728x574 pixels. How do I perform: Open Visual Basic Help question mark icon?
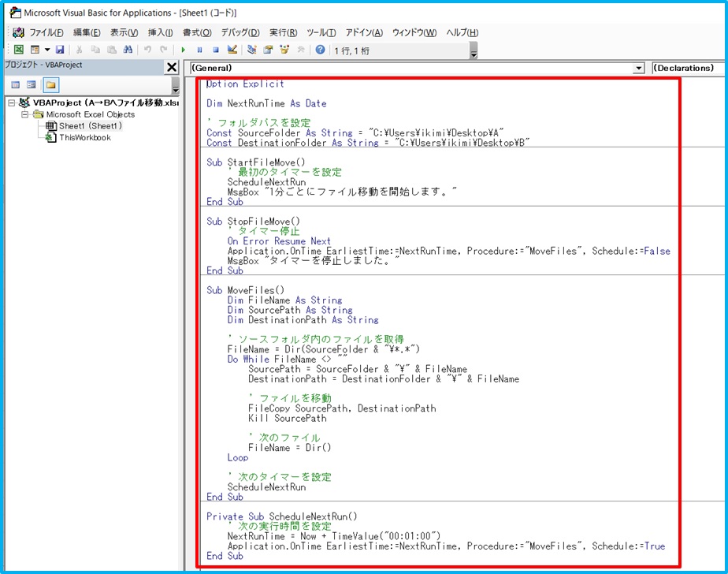coord(321,50)
